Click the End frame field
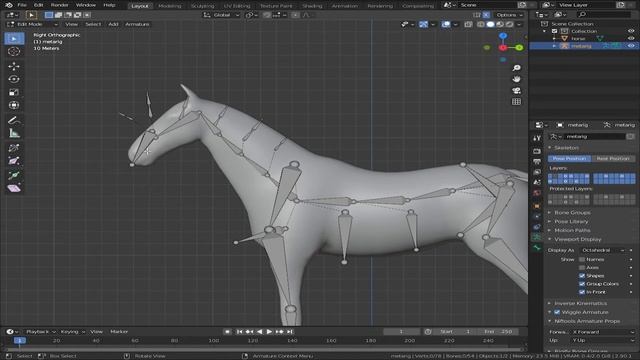The width and height of the screenshot is (640, 360). 497,332
